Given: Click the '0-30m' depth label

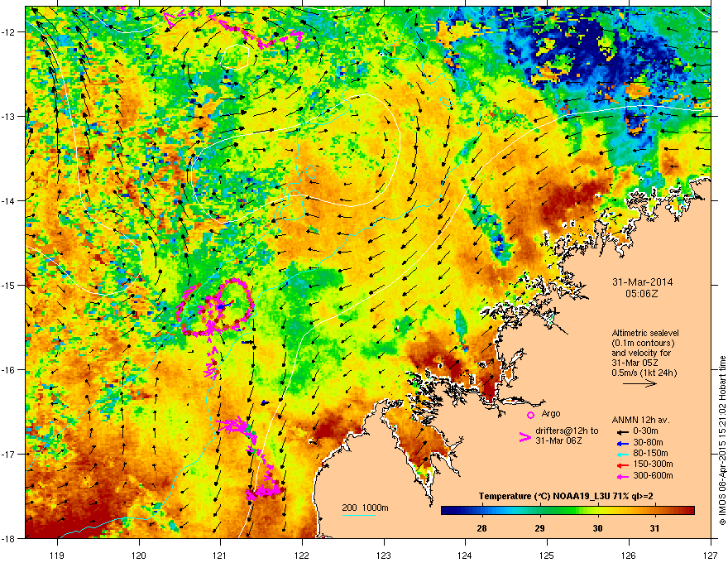Looking at the screenshot, I should [645, 431].
